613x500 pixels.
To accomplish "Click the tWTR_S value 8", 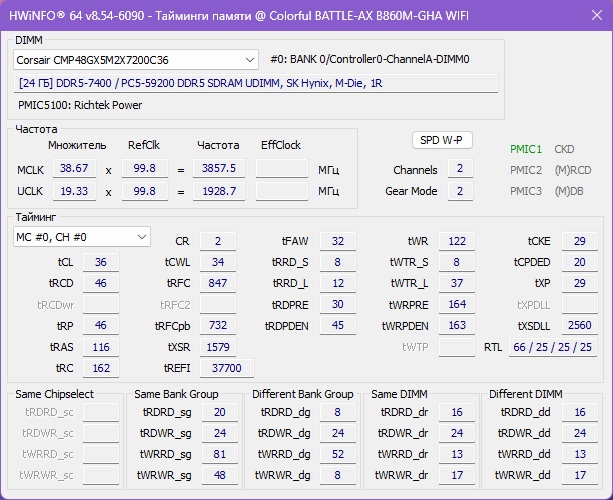I will pyautogui.click(x=457, y=262).
